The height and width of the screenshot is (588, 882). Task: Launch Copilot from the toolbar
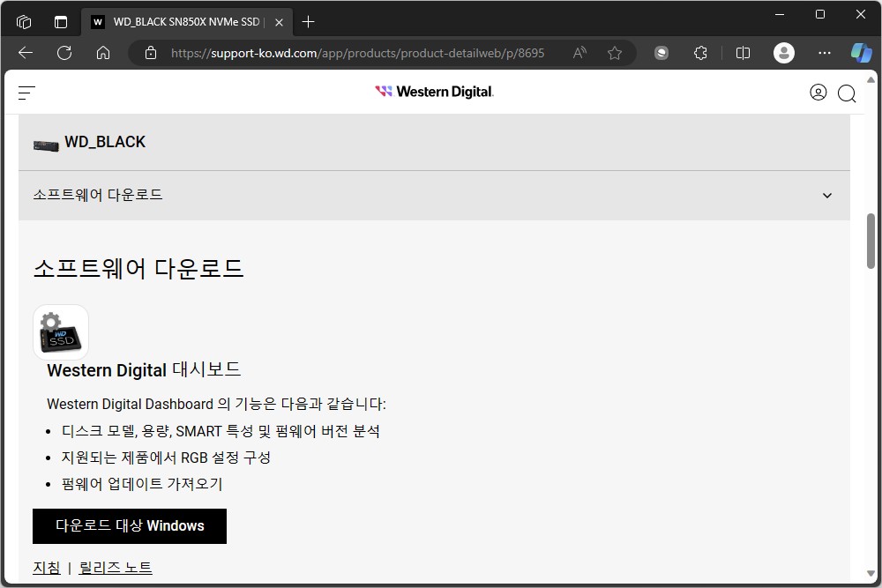[x=861, y=53]
